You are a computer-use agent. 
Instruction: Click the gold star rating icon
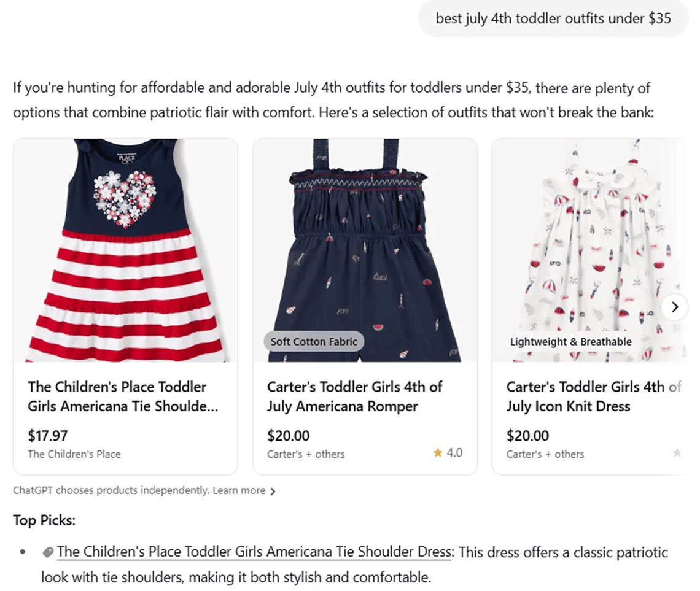[438, 453]
